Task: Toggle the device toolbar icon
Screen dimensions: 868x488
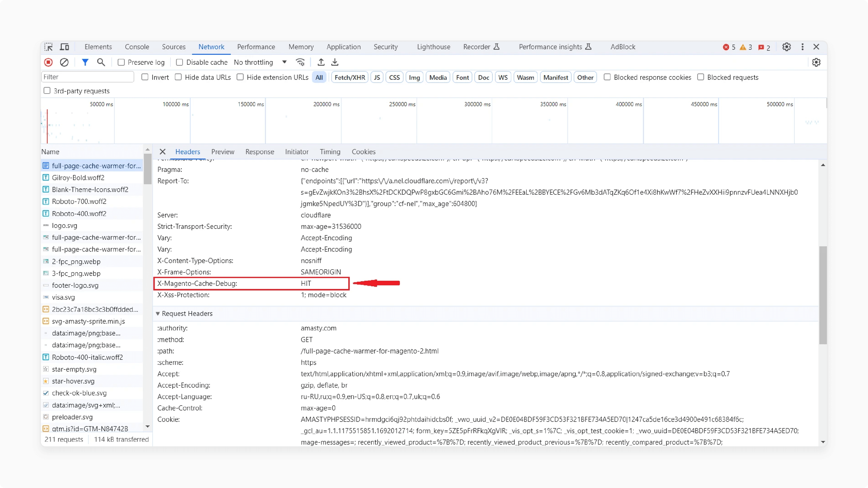Action: 64,47
